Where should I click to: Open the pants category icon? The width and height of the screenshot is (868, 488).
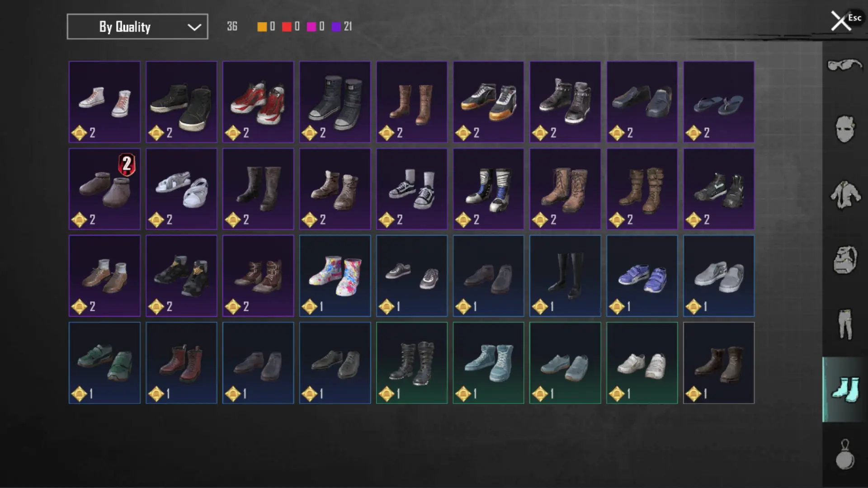(x=844, y=324)
